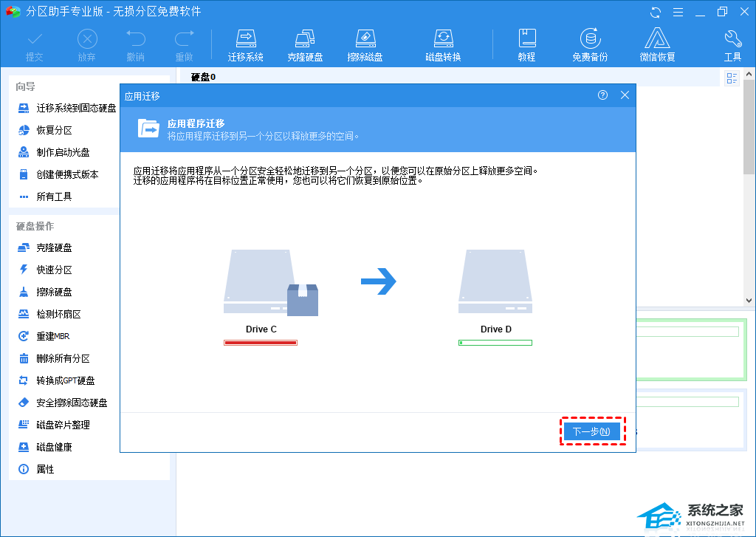Choose 检测坏扇区 in the sidebar
The image size is (756, 537).
(49, 315)
